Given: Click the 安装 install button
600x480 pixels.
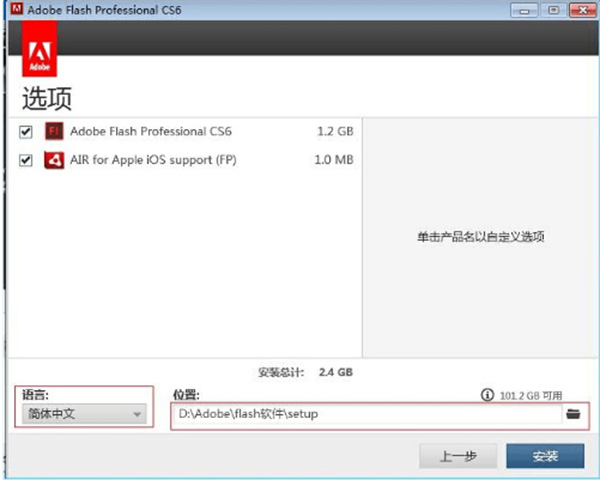Looking at the screenshot, I should click(x=545, y=456).
